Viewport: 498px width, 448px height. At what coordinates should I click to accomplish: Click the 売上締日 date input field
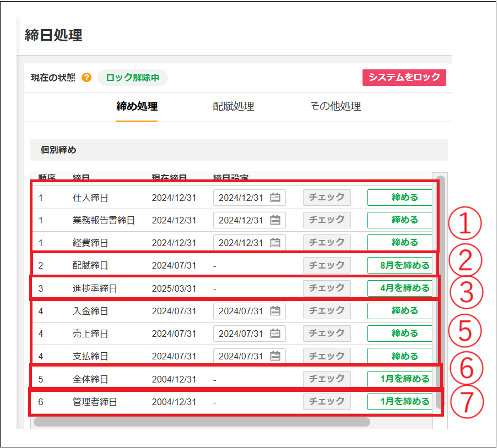(241, 334)
